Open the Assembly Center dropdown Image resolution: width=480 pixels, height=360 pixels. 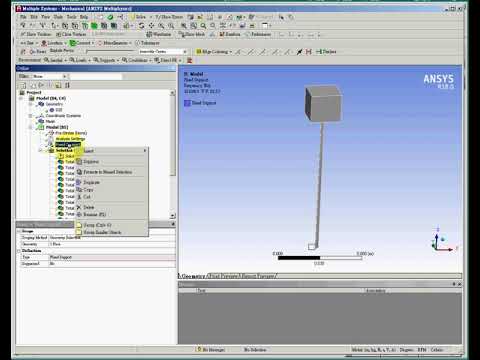coord(163,52)
